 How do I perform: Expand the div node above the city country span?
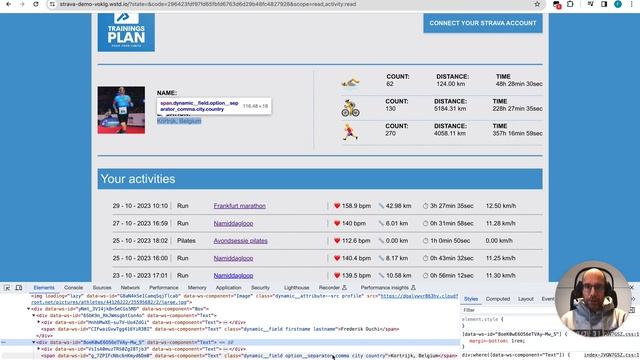tap(39, 349)
